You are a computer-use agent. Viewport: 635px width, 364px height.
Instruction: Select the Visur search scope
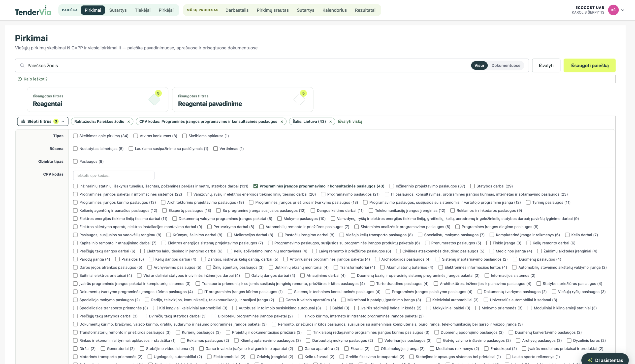click(x=479, y=65)
